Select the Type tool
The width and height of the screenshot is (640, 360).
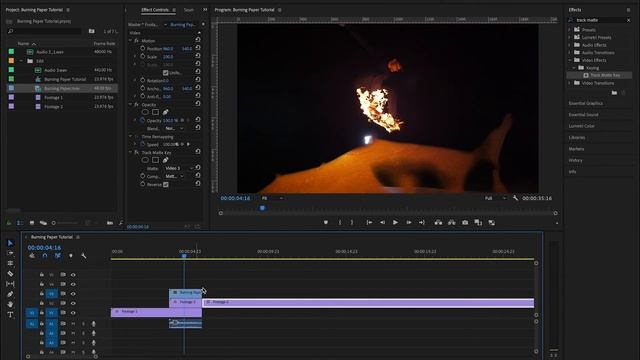(x=10, y=314)
